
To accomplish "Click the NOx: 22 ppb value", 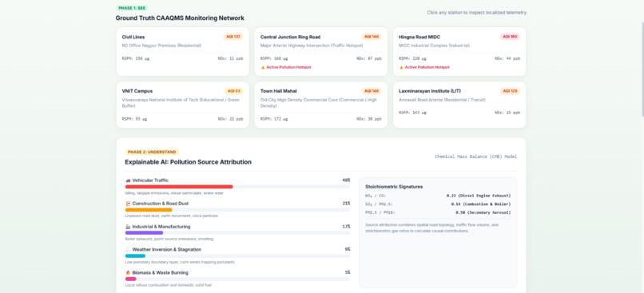I will (230, 119).
